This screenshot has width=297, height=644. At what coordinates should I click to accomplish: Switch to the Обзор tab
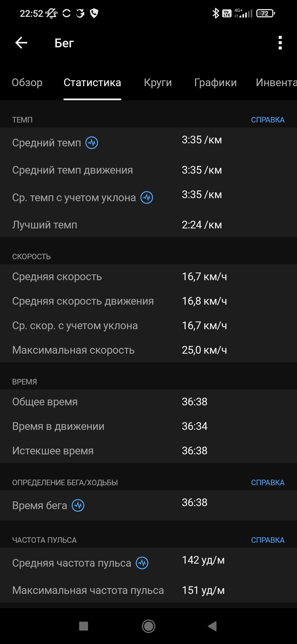pos(27,83)
